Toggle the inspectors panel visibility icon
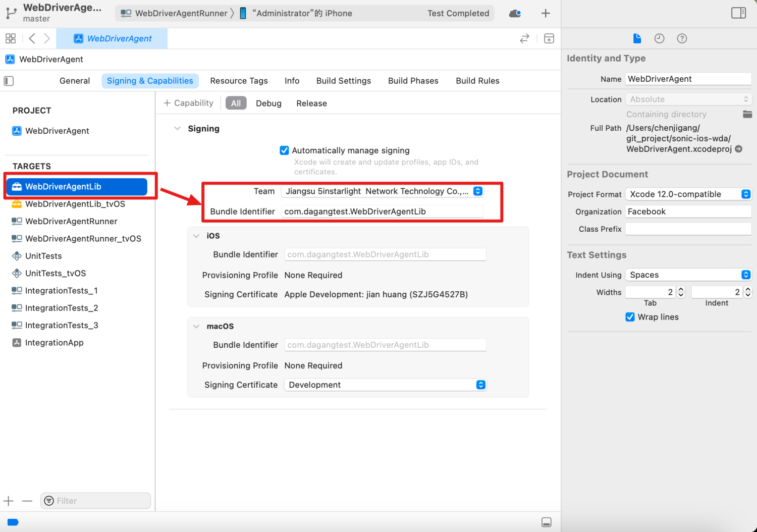The width and height of the screenshot is (757, 532). tap(738, 13)
